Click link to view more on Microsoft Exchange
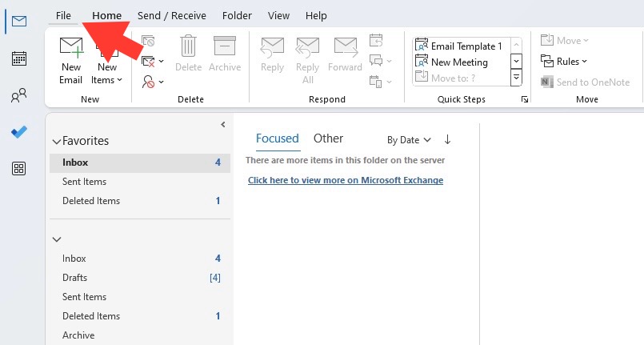 point(346,180)
